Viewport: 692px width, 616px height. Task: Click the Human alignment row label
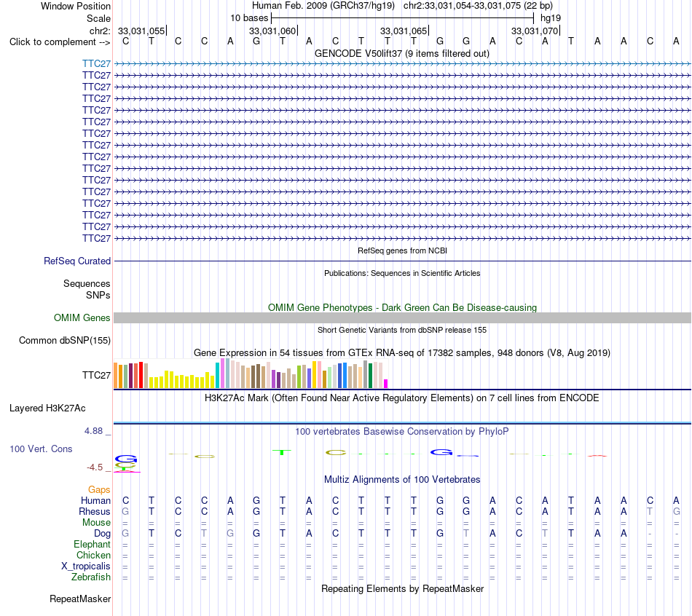tap(95, 500)
